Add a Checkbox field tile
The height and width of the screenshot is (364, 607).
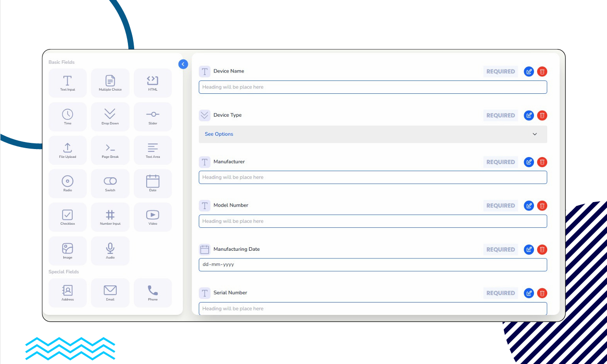point(67,217)
